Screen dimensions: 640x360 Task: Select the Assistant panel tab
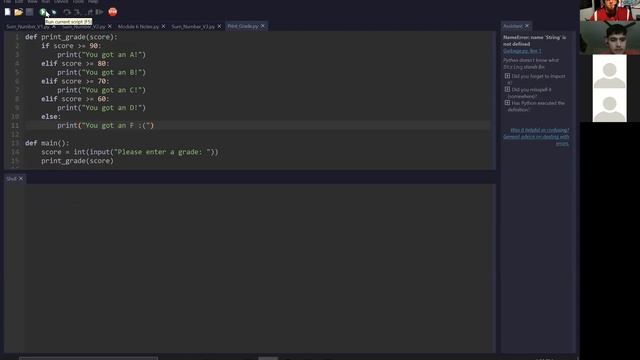pyautogui.click(x=513, y=26)
